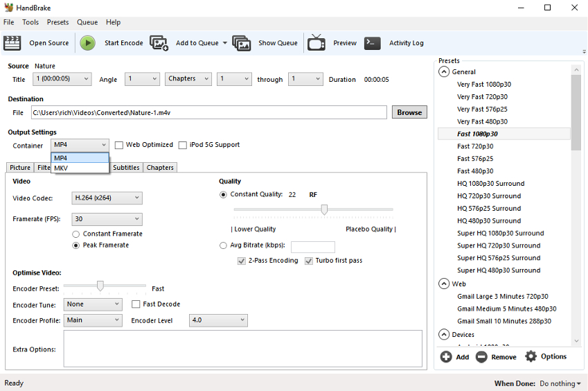Viewport: 588px width, 391px height.
Task: Select the Constant Quality radio button
Action: [223, 195]
